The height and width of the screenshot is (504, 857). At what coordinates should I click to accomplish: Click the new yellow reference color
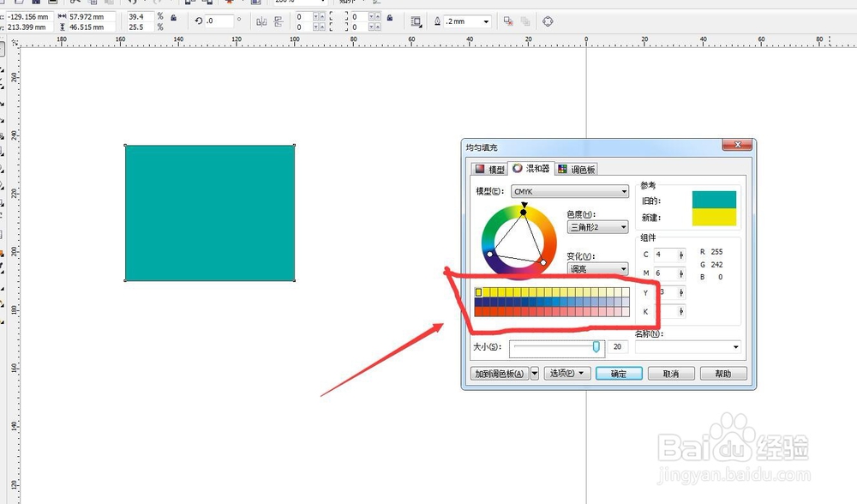click(714, 217)
